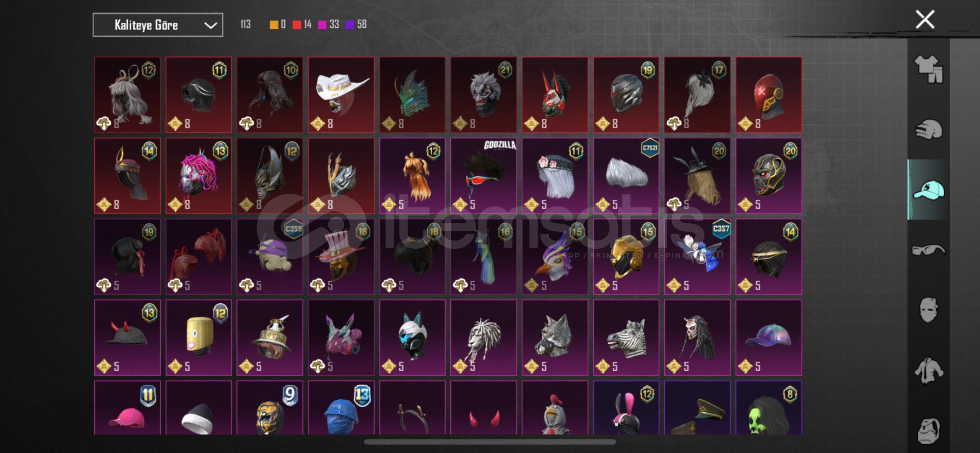The width and height of the screenshot is (980, 453).
Task: Select the yellow smiley face can hat
Action: pos(198,338)
